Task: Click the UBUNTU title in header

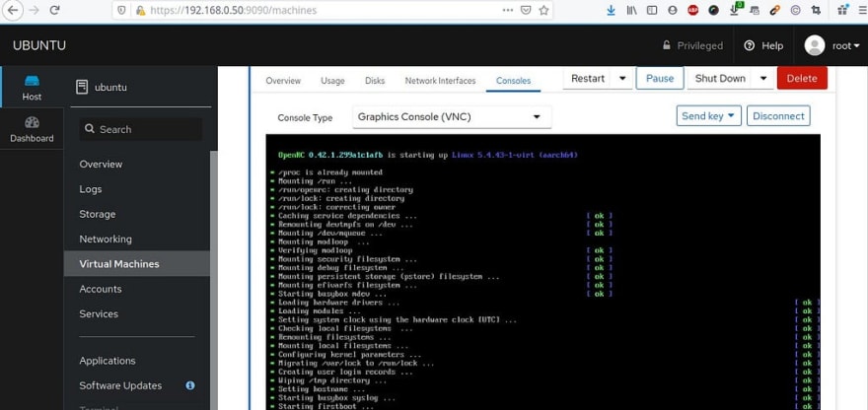Action: point(39,46)
